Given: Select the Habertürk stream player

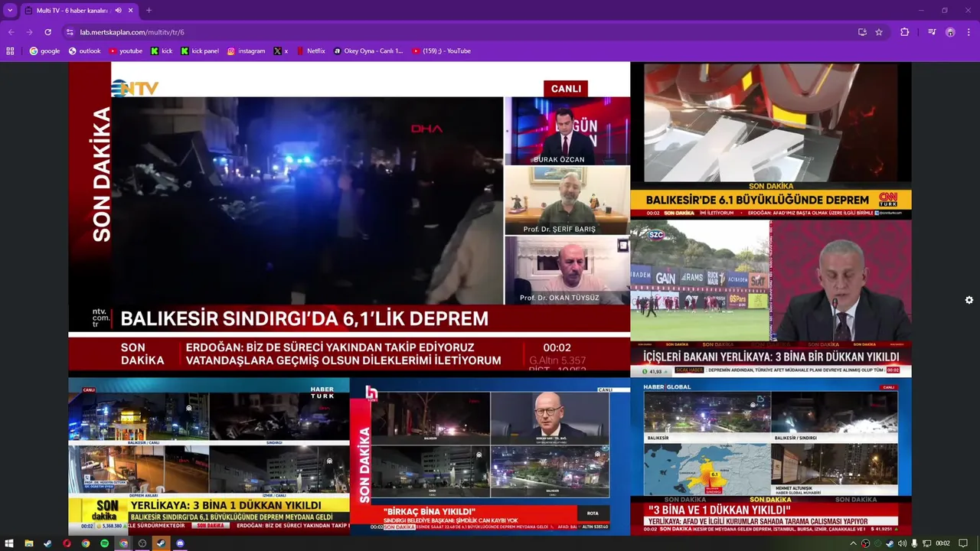Looking at the screenshot, I should click(x=209, y=456).
